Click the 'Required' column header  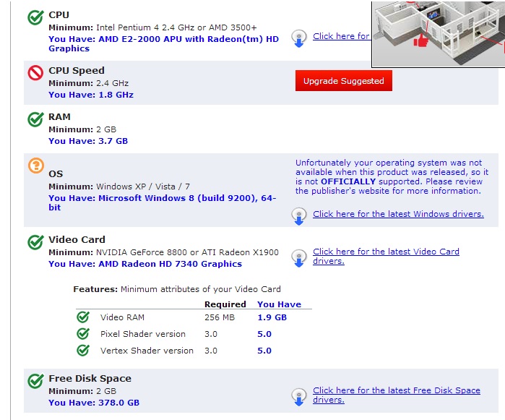click(x=225, y=304)
